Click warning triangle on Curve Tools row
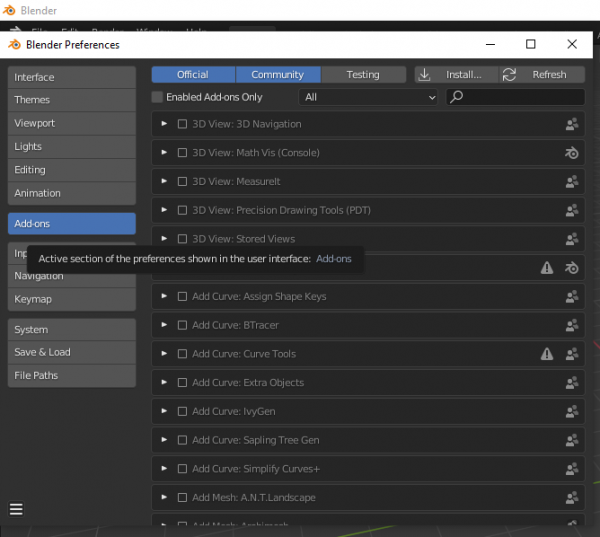 click(x=547, y=354)
